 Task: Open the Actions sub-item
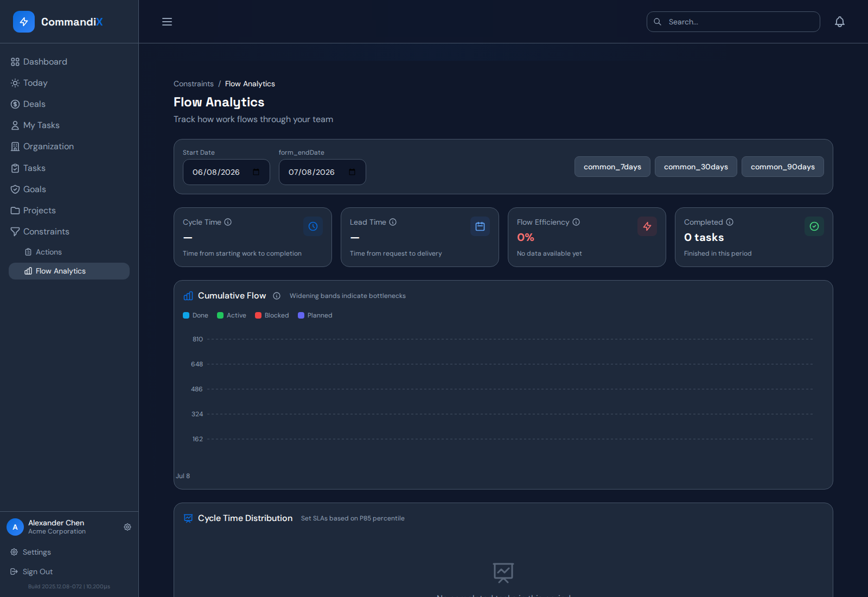click(x=69, y=252)
